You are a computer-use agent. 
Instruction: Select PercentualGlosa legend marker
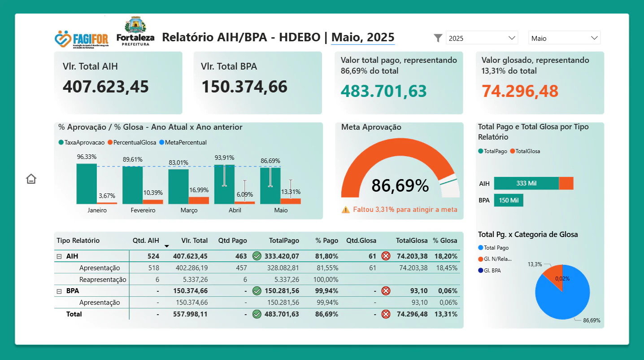110,142
